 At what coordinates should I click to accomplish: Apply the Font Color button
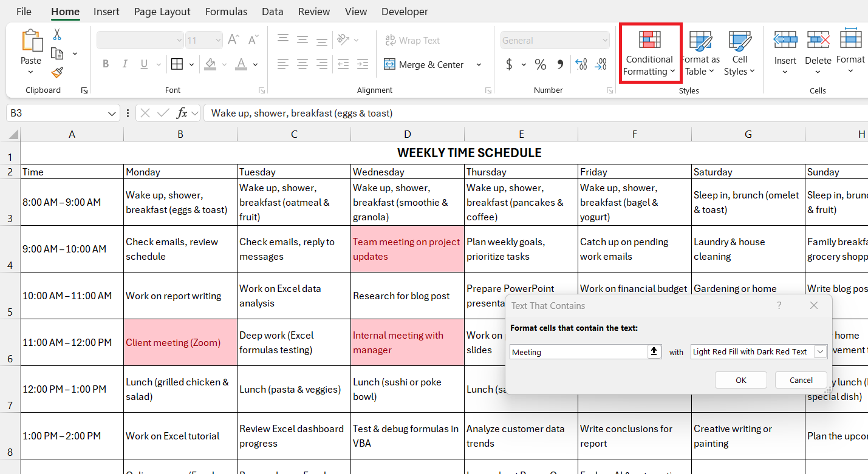click(x=241, y=64)
